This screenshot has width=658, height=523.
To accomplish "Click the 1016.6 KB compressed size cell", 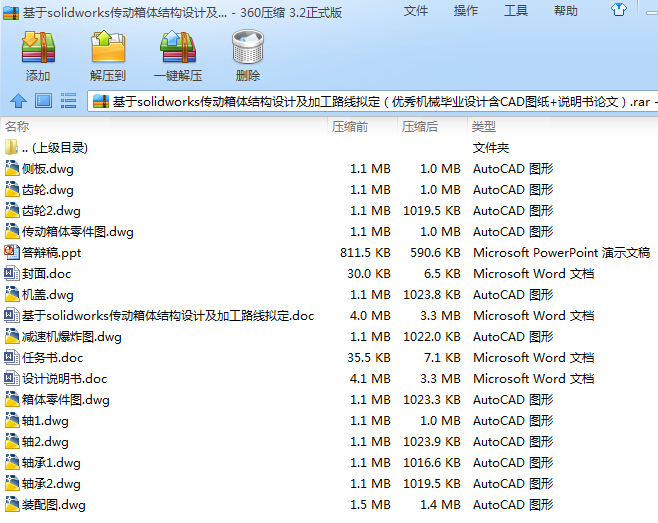I will coord(432,463).
